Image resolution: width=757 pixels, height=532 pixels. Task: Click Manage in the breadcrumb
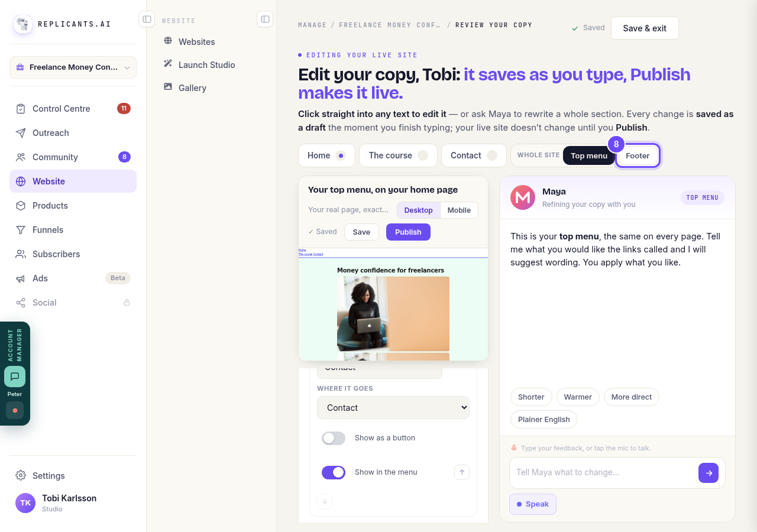[x=312, y=25]
